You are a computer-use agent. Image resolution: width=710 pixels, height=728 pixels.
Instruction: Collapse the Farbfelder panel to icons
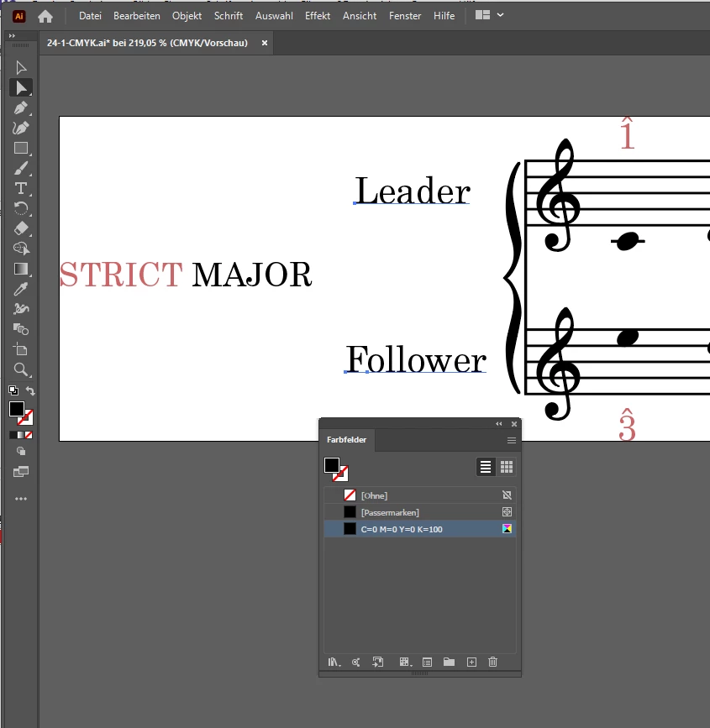tap(499, 424)
